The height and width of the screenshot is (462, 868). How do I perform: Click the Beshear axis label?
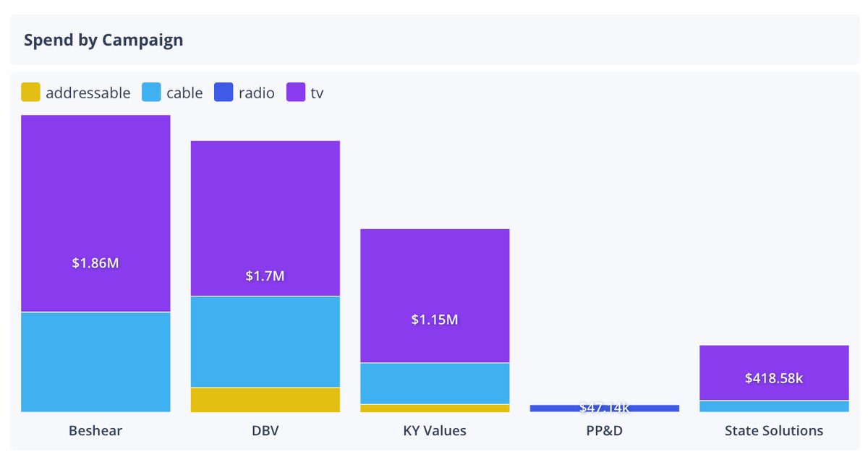[95, 429]
